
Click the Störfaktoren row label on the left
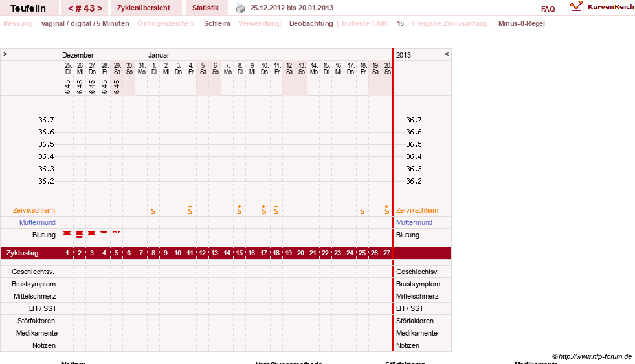[x=36, y=321]
